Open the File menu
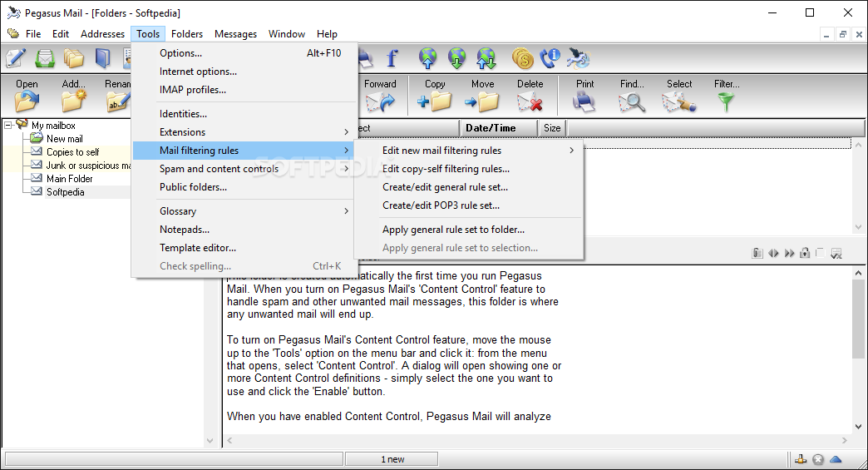The width and height of the screenshot is (868, 470). click(x=33, y=34)
